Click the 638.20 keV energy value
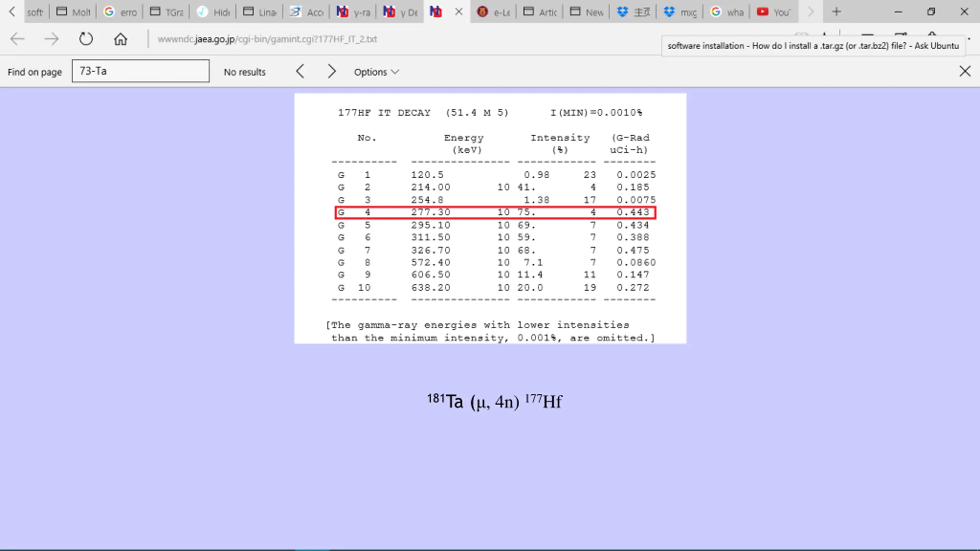Viewport: 980px width, 551px height. (x=431, y=287)
